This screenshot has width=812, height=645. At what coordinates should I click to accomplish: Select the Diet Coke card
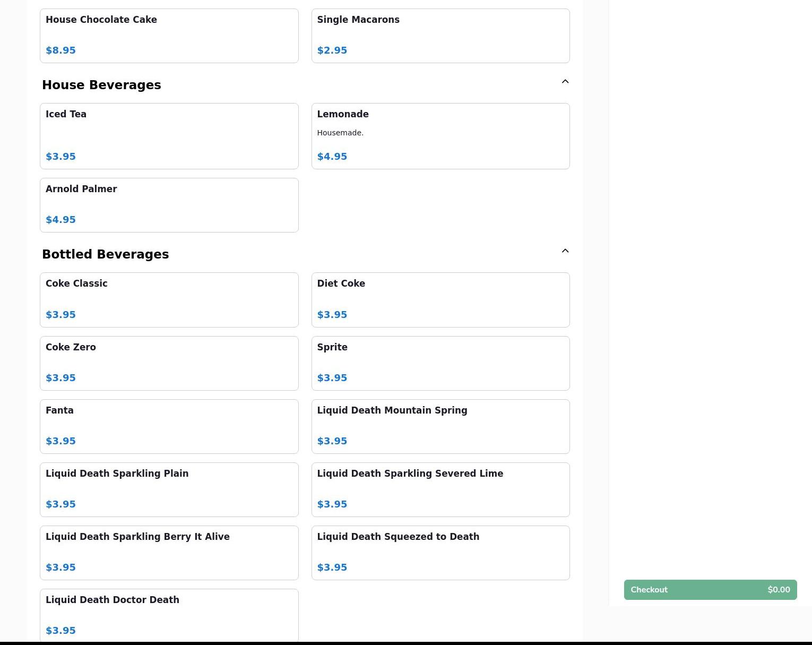(440, 300)
